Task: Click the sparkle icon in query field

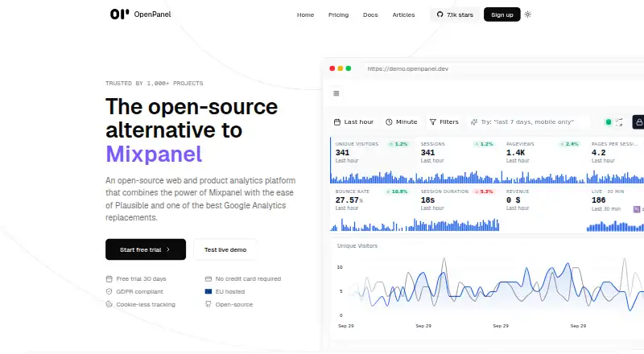Action: pyautogui.click(x=474, y=122)
